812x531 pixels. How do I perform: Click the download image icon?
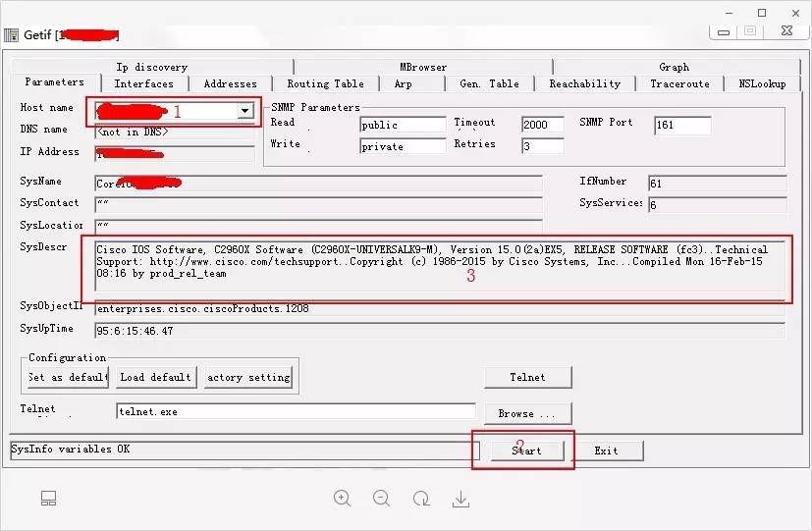tap(460, 499)
